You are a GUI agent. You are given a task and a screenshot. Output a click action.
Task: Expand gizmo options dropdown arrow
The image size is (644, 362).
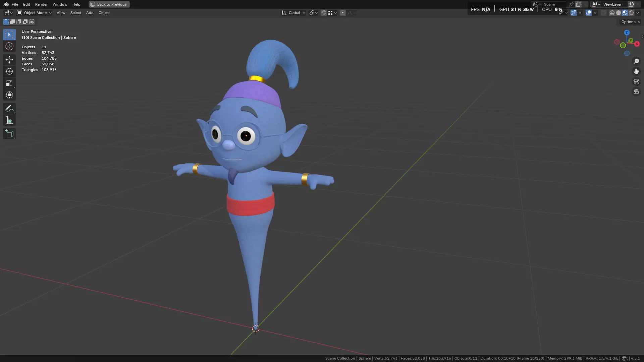(x=580, y=13)
